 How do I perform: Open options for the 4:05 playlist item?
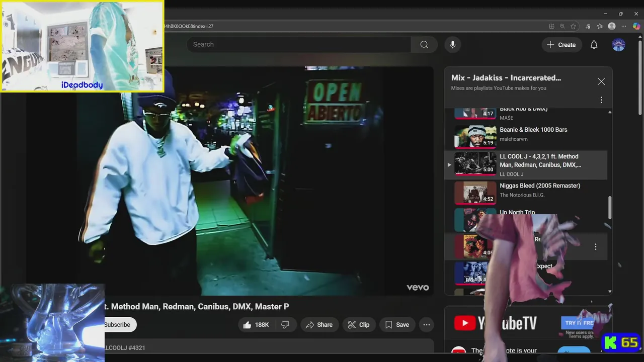click(x=596, y=247)
